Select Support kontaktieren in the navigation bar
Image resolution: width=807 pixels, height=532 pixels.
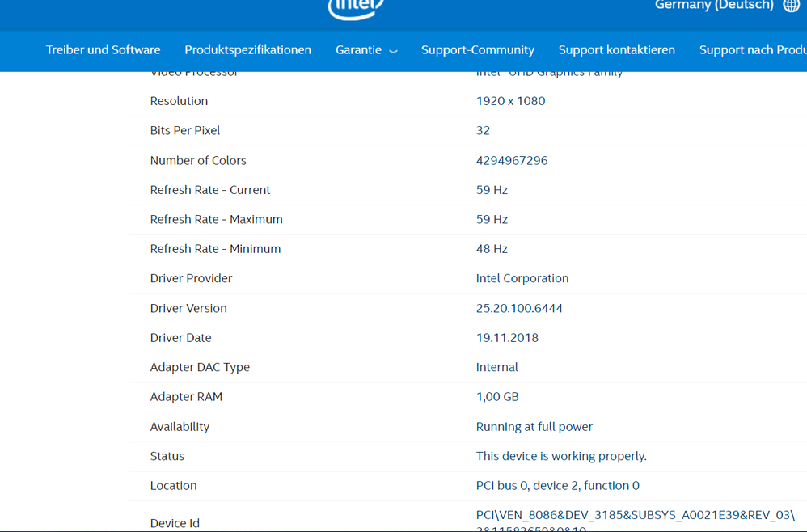click(616, 50)
